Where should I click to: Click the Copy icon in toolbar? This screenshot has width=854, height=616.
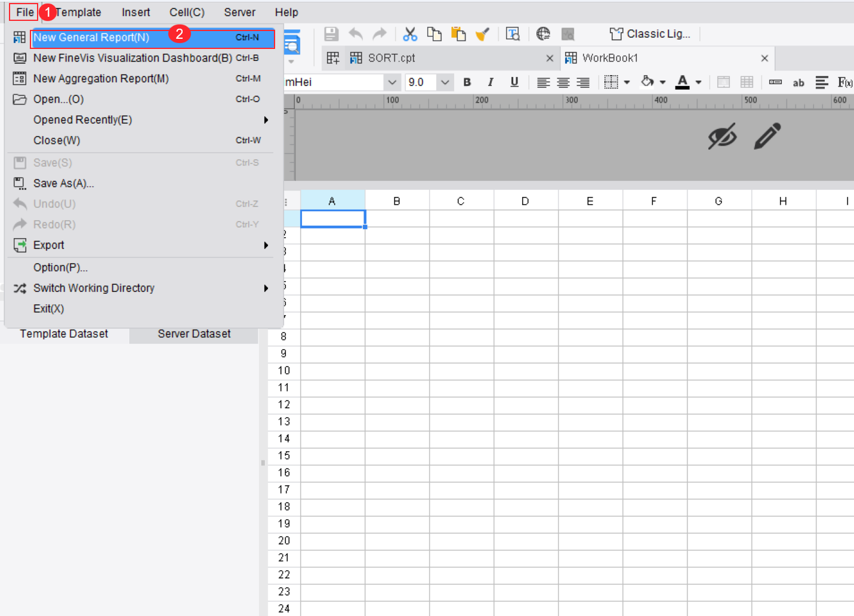[434, 34]
